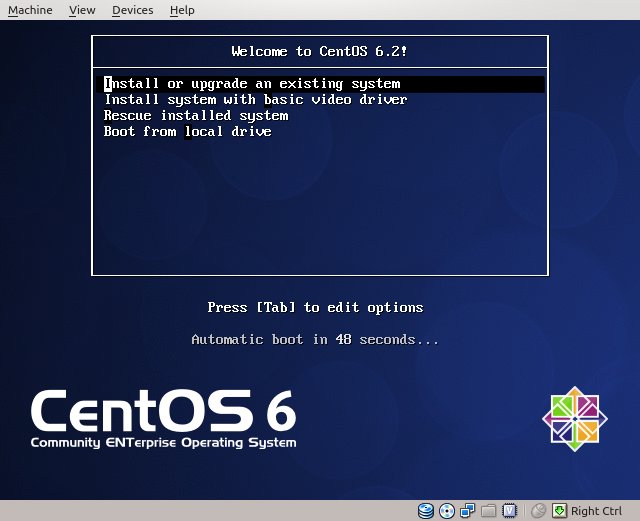Click the hard disk activity icon

[426, 511]
